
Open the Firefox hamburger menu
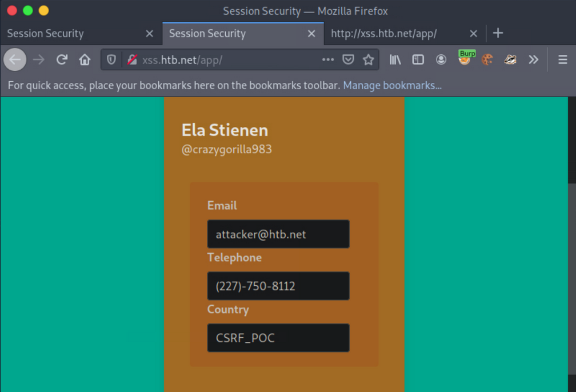[562, 59]
